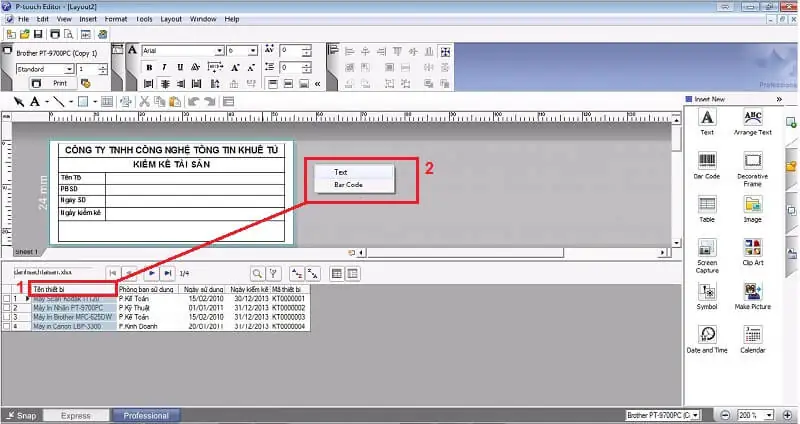
Task: Insert a Table from side panel
Action: click(707, 209)
